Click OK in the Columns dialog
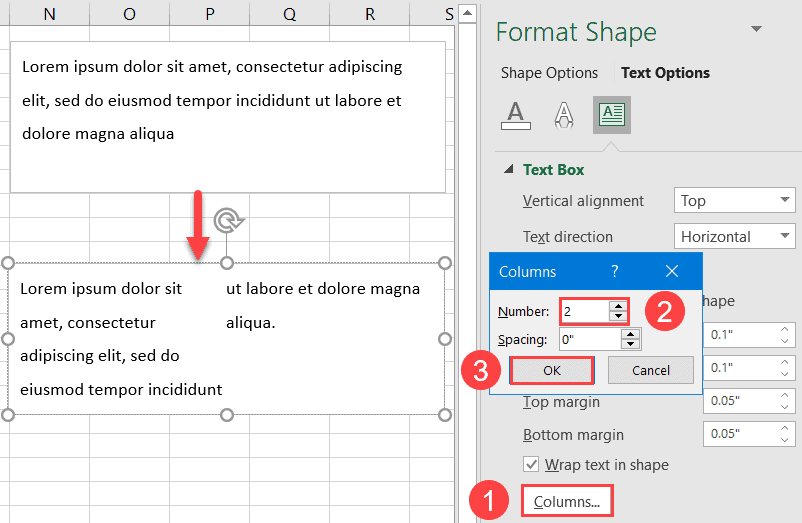This screenshot has width=802, height=523. click(552, 370)
